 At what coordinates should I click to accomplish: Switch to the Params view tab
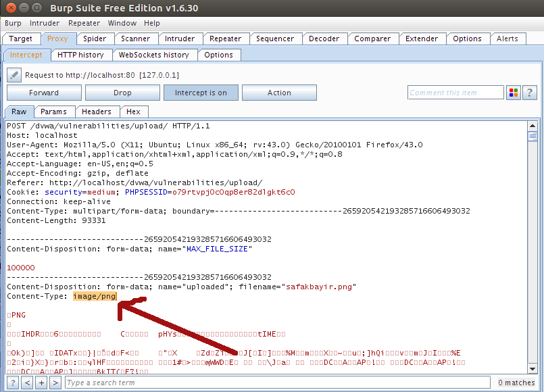[53, 112]
